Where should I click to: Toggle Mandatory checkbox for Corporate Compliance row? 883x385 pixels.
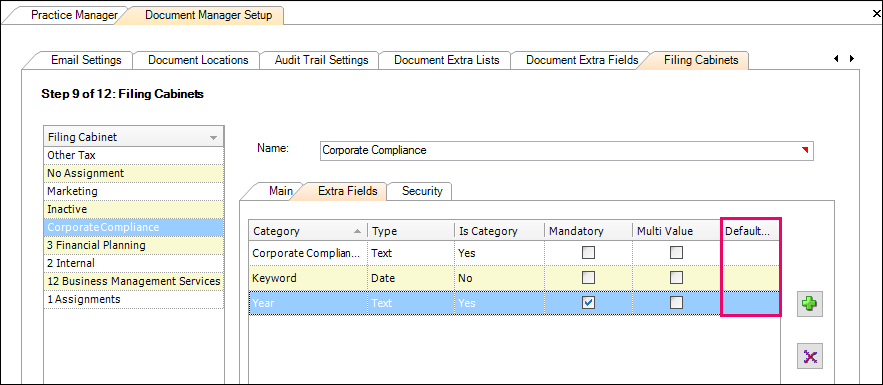(588, 253)
